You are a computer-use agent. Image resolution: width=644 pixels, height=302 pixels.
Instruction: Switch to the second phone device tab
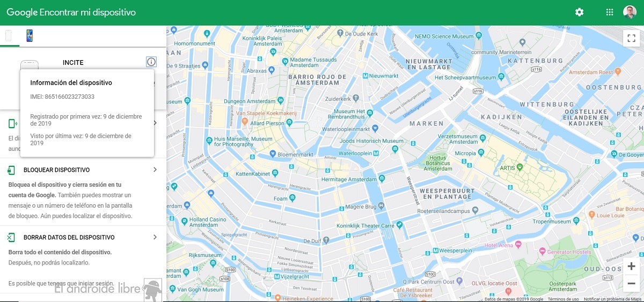point(30,36)
